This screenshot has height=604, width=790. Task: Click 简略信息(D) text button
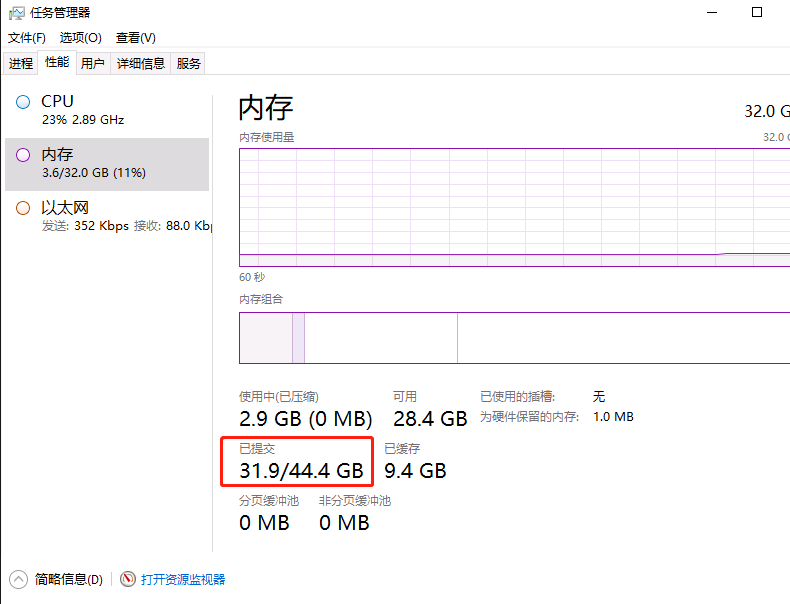coord(69,580)
